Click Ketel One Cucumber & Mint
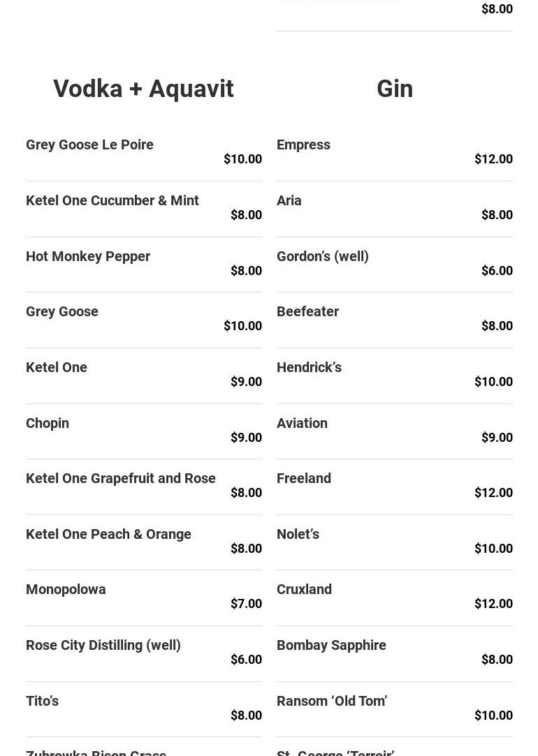The height and width of the screenshot is (756, 538). 112,200
